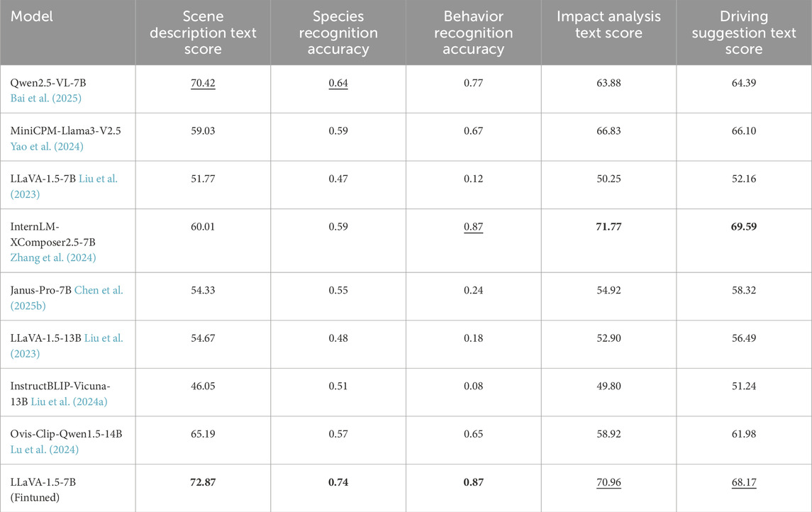Open the Bai et al. (2025) citation

tap(47, 97)
